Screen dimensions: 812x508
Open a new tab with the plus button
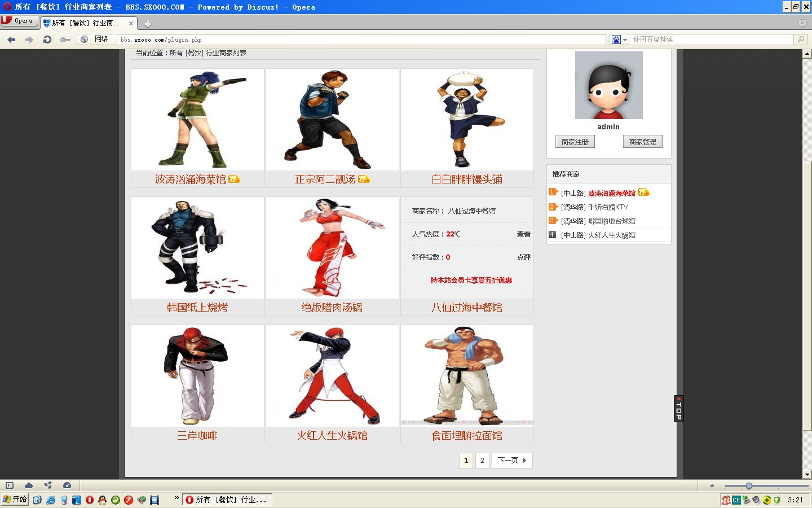tap(148, 24)
